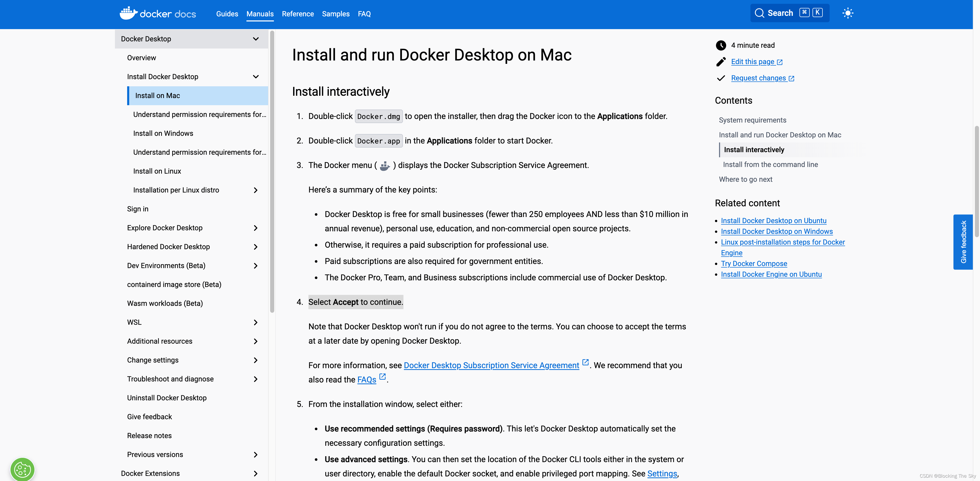Select Wasm workloads (Beta)
980x481 pixels.
click(x=165, y=303)
